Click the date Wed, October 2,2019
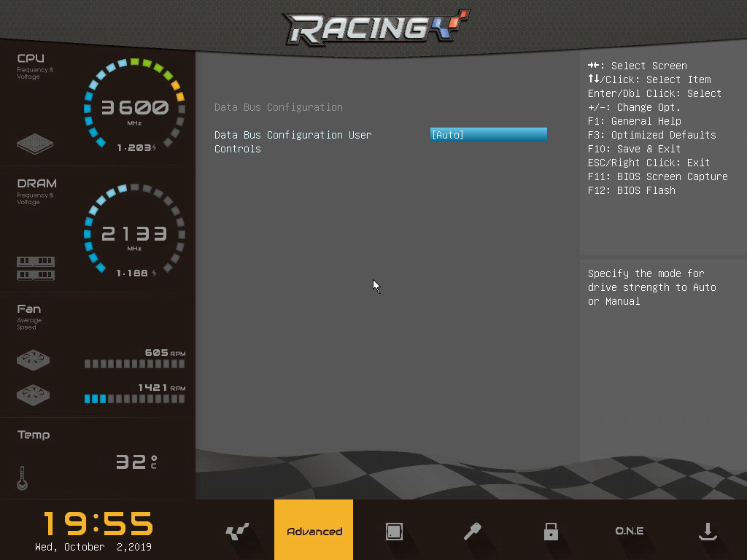Viewport: 747px width, 560px height. click(x=93, y=547)
